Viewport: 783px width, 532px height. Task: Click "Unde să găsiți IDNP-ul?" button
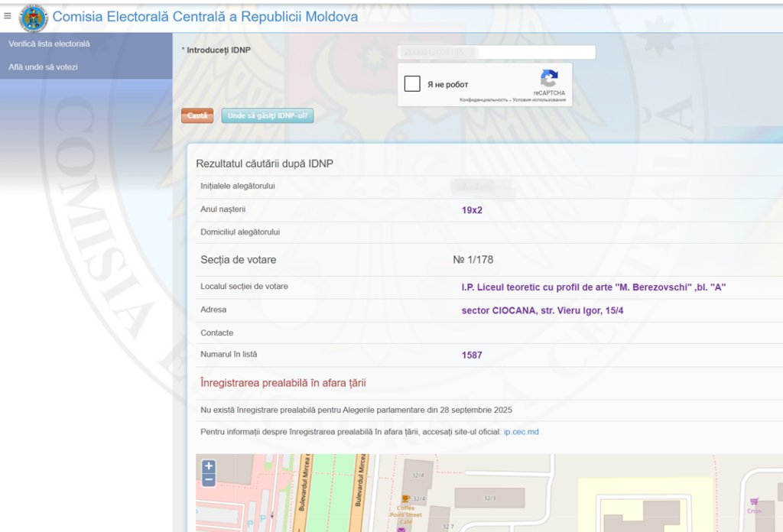point(268,115)
